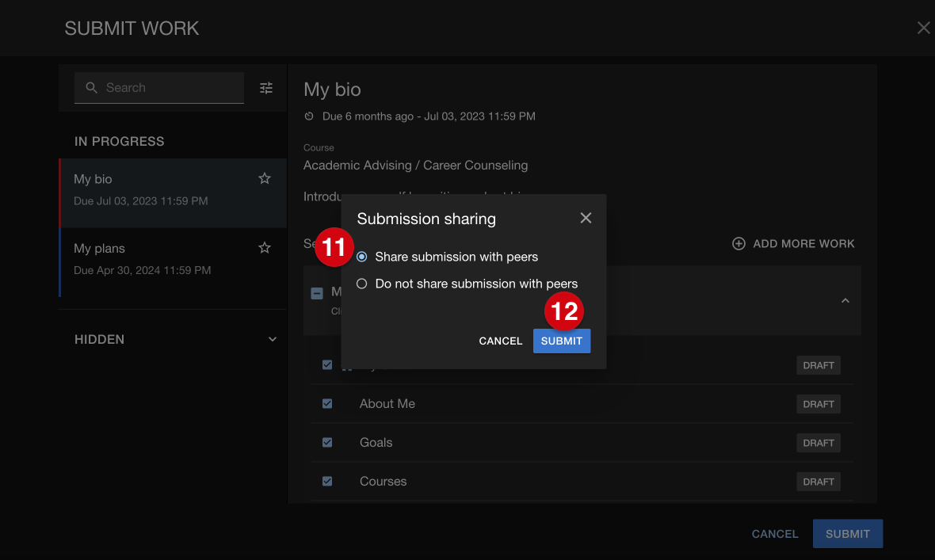
Task: Click the Add More Work plus icon
Action: 738,243
